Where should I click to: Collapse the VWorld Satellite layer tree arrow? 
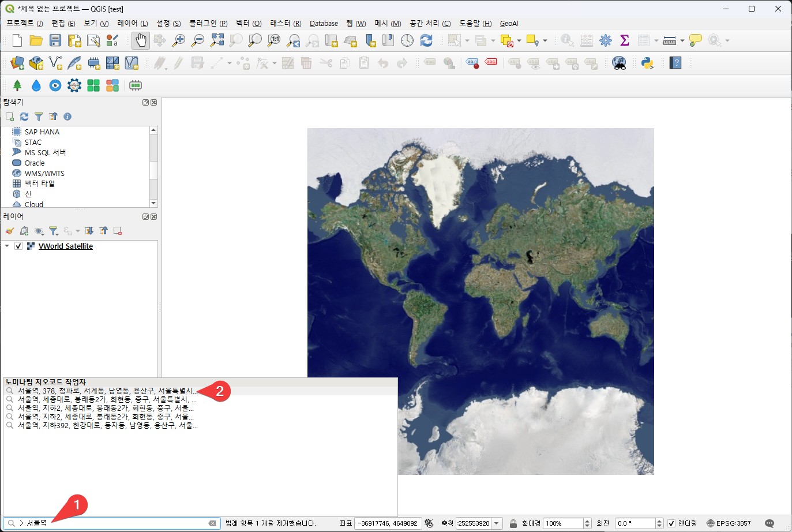tap(7, 246)
